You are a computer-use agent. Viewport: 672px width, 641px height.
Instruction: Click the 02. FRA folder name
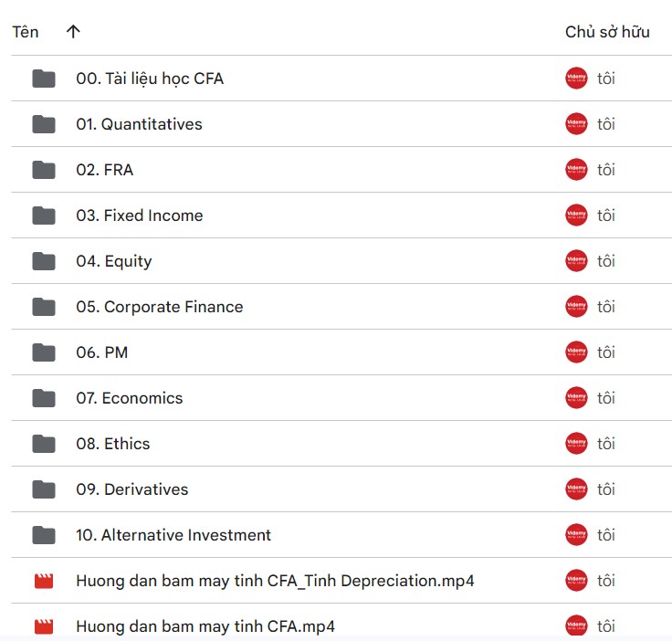click(105, 170)
